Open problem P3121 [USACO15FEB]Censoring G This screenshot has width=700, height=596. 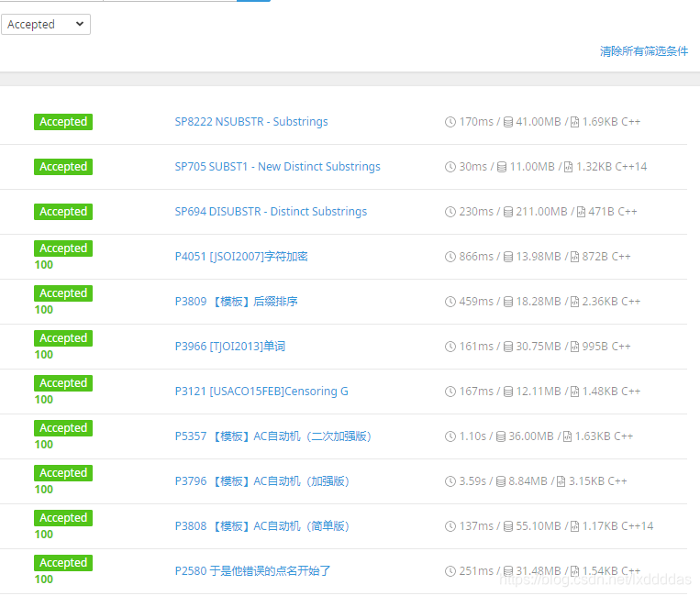coord(261,392)
